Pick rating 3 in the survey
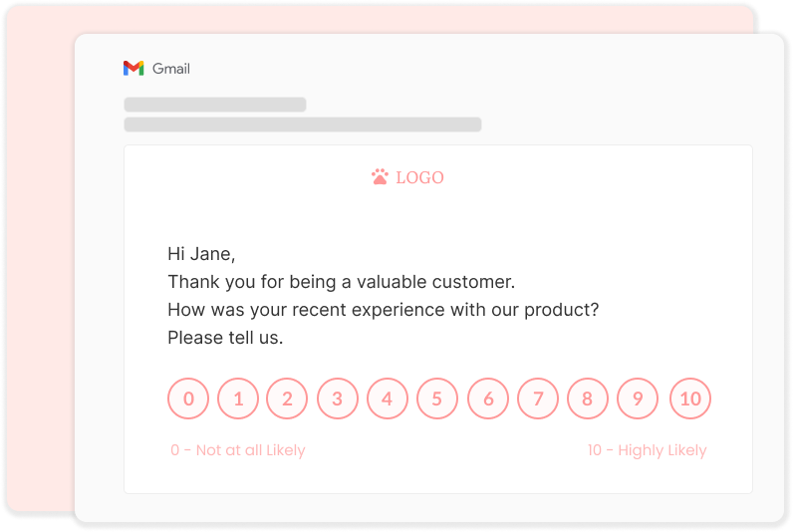 [x=338, y=399]
